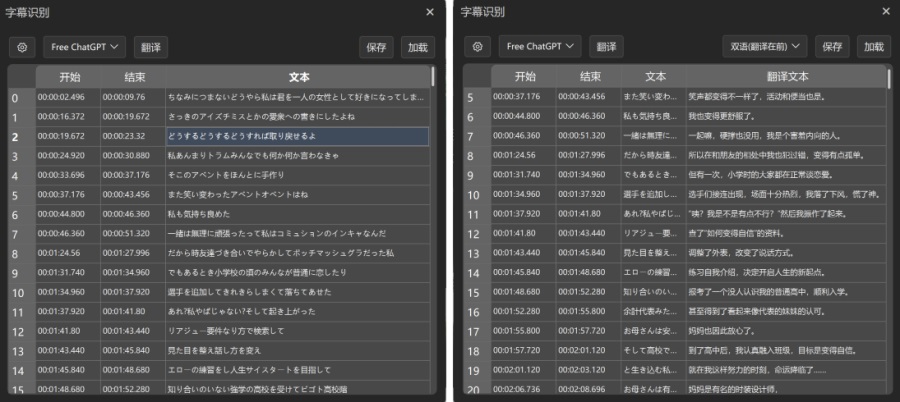Click translation 一起嘛，硬撑也没用
The height and width of the screenshot is (402, 900).
point(788,136)
